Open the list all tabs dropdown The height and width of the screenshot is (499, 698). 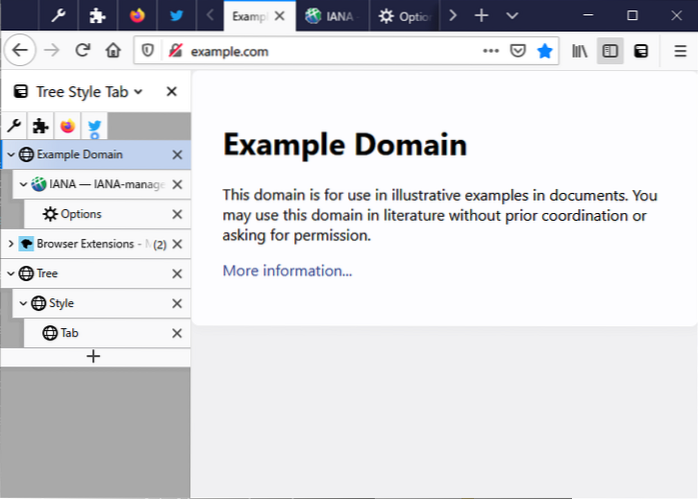click(512, 16)
